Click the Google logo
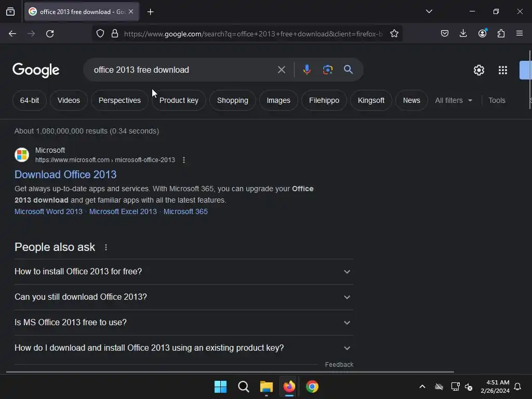The image size is (532, 399). 36,70
